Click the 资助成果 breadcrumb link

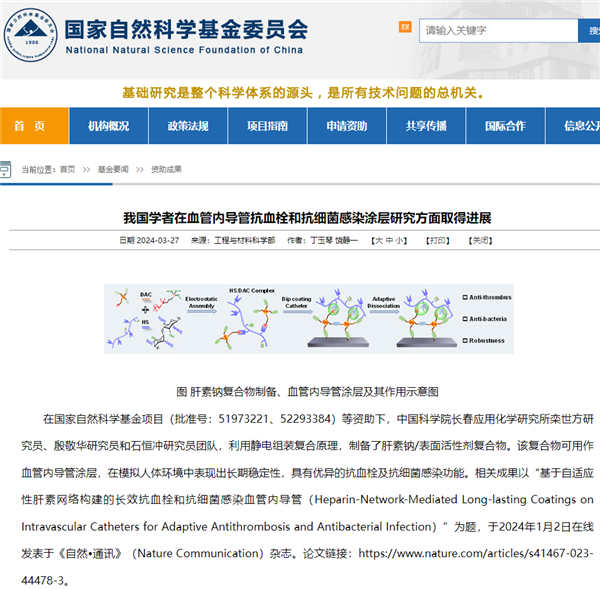(166, 170)
